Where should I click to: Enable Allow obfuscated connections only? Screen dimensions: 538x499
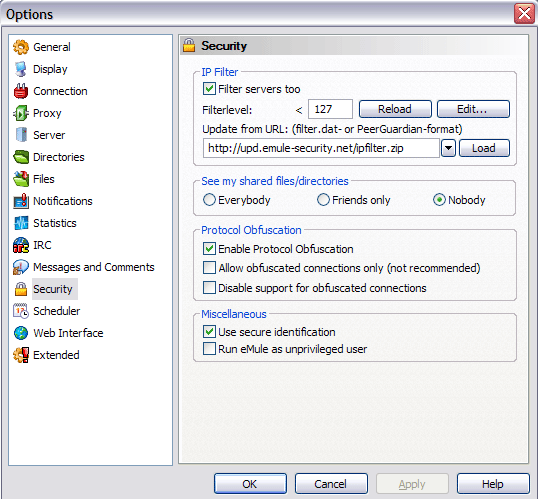point(209,268)
